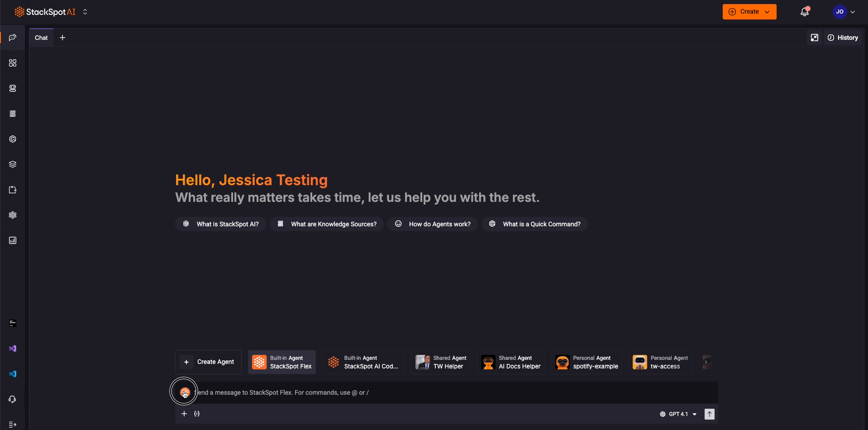This screenshot has width=868, height=430.
Task: Select the Agents grid icon in sidebar
Action: 12,63
